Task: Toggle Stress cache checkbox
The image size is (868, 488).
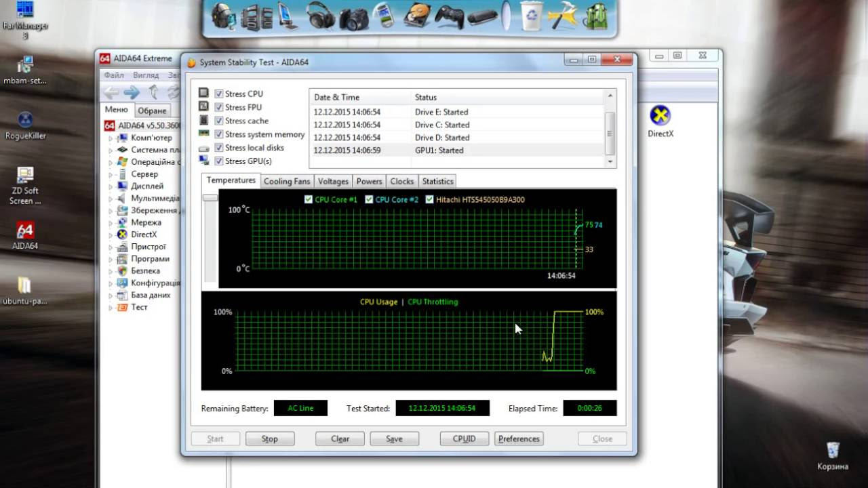Action: [x=219, y=121]
